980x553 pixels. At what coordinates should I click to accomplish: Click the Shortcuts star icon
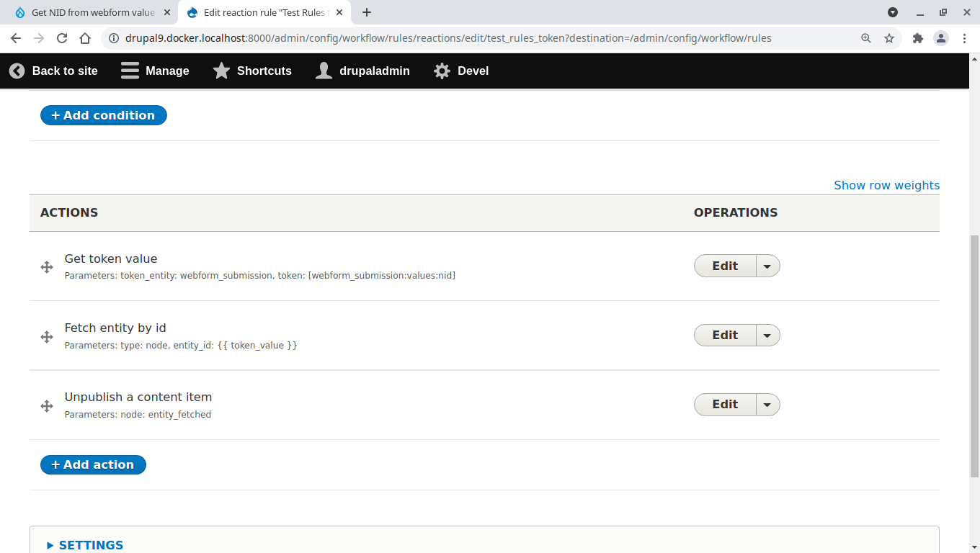[220, 71]
